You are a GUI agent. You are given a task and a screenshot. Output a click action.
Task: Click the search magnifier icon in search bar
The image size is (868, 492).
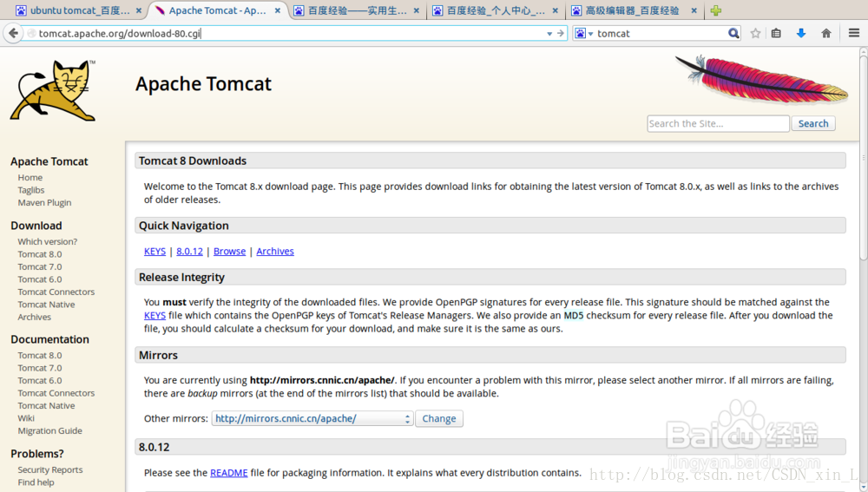pos(733,33)
